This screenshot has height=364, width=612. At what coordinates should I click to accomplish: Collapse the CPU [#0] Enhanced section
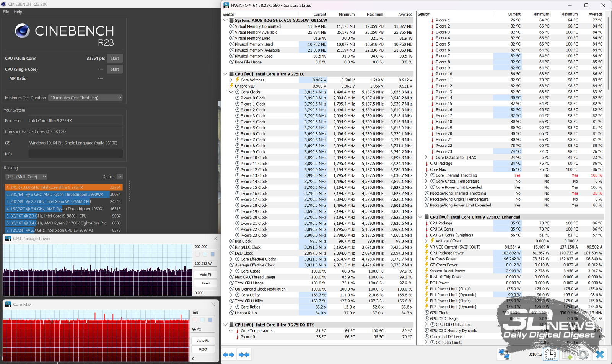click(420, 217)
